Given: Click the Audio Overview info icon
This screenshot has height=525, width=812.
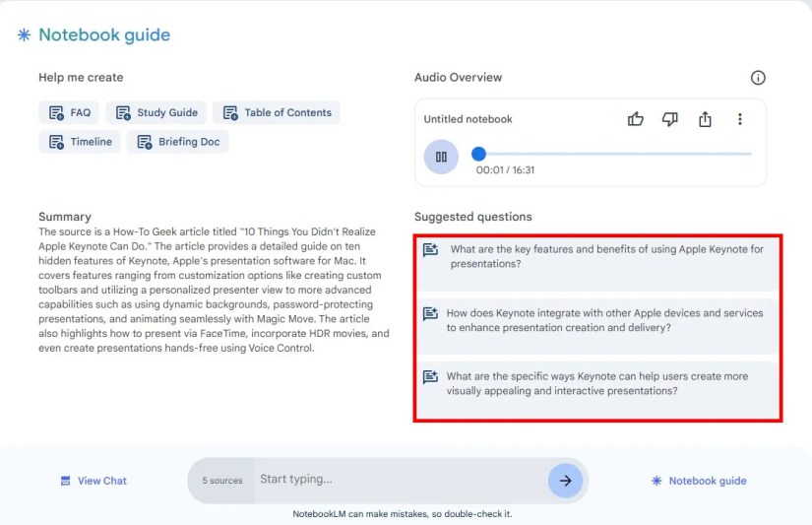Looking at the screenshot, I should pyautogui.click(x=758, y=78).
